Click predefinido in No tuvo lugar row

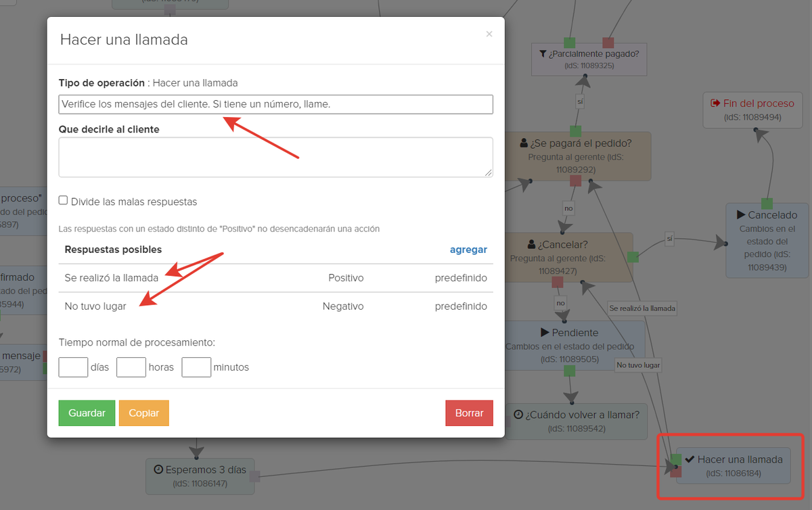click(x=461, y=306)
